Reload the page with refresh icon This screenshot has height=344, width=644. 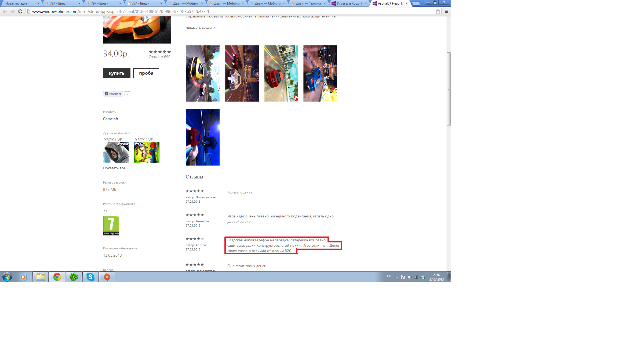(20, 11)
